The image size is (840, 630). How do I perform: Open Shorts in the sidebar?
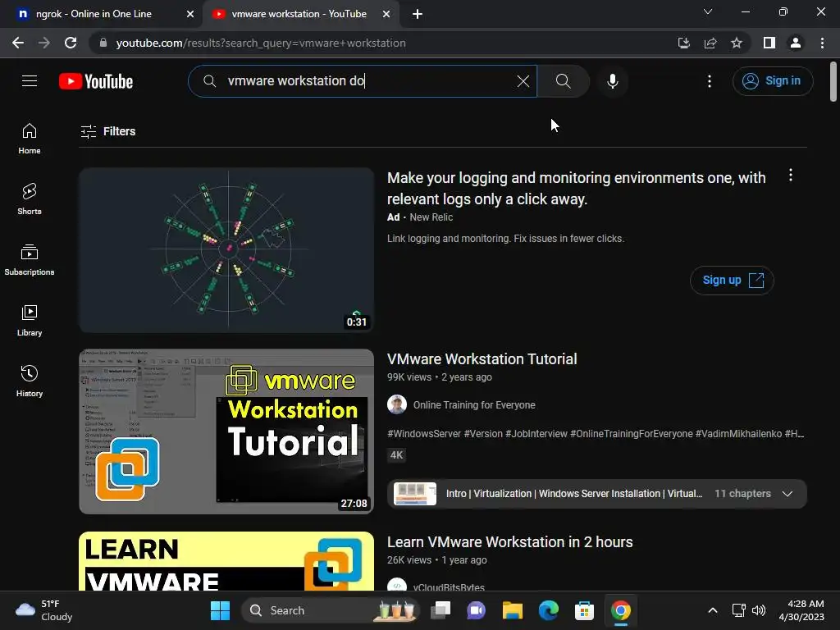30,199
